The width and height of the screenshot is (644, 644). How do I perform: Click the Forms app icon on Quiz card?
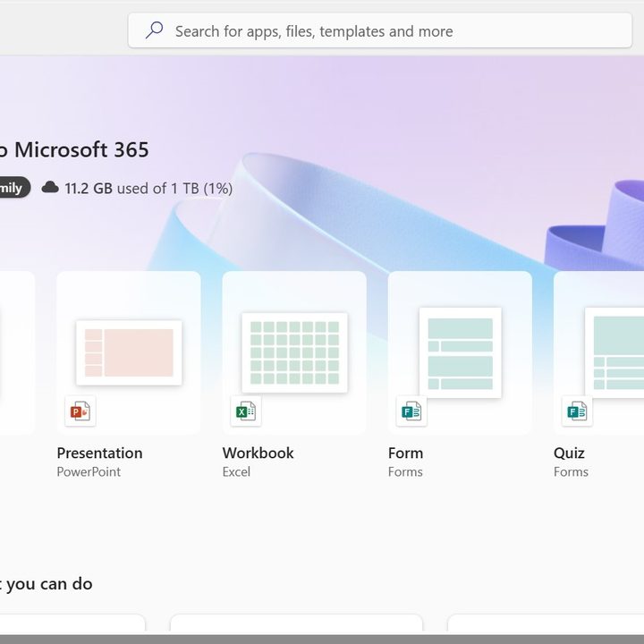(577, 411)
